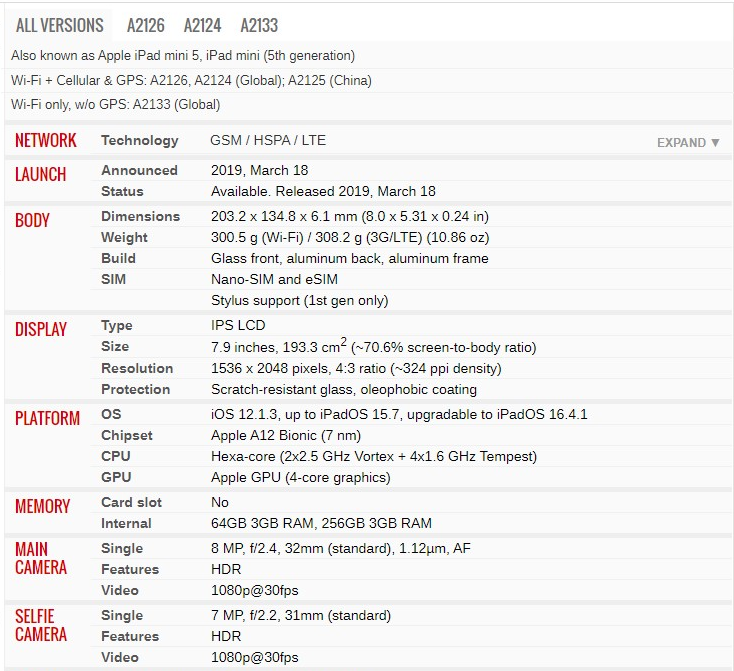734x671 pixels.
Task: Open the Build label link
Action: pyautogui.click(x=118, y=258)
